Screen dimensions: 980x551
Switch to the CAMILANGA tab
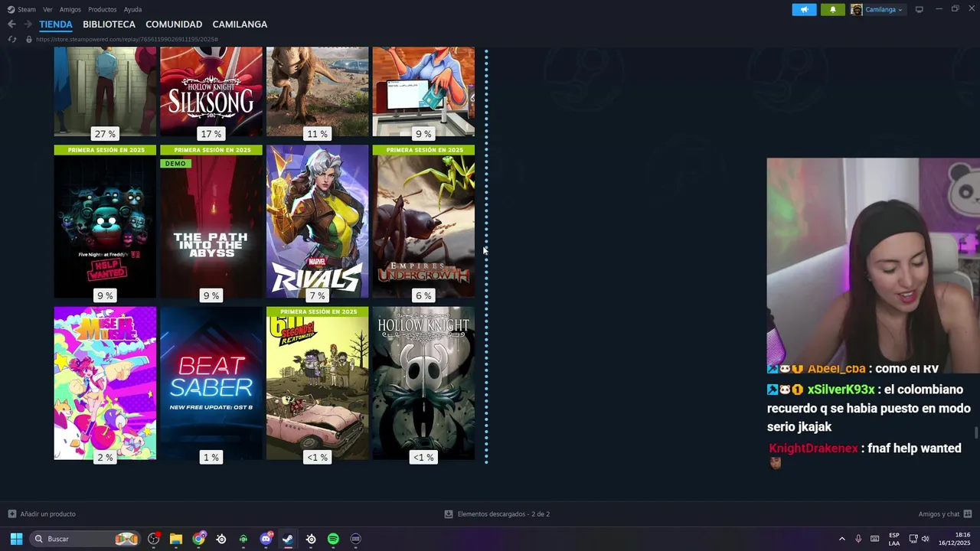pos(240,24)
